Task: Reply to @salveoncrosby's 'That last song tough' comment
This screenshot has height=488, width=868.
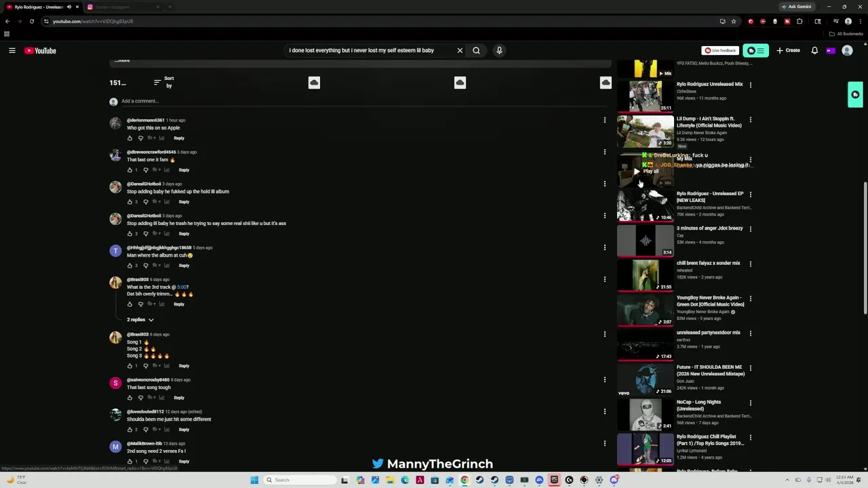Action: (x=179, y=397)
